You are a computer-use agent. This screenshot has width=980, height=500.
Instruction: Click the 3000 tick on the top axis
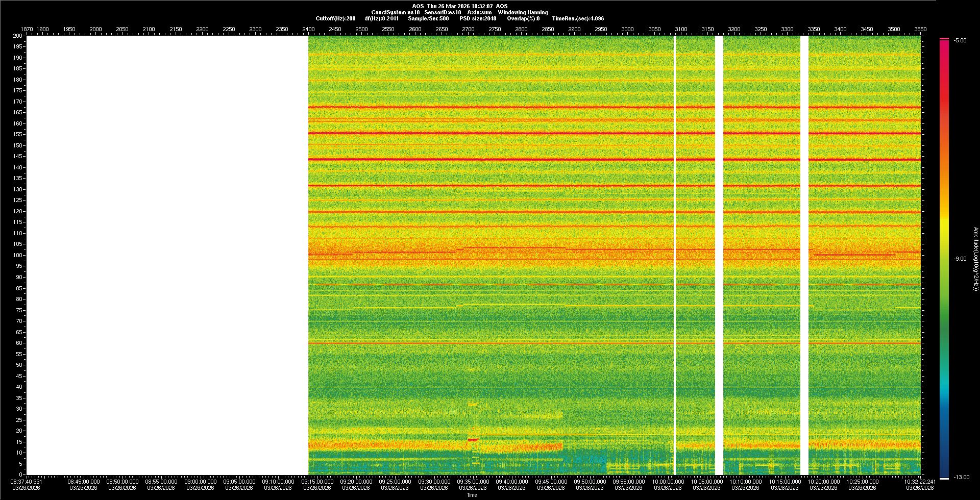coord(627,29)
